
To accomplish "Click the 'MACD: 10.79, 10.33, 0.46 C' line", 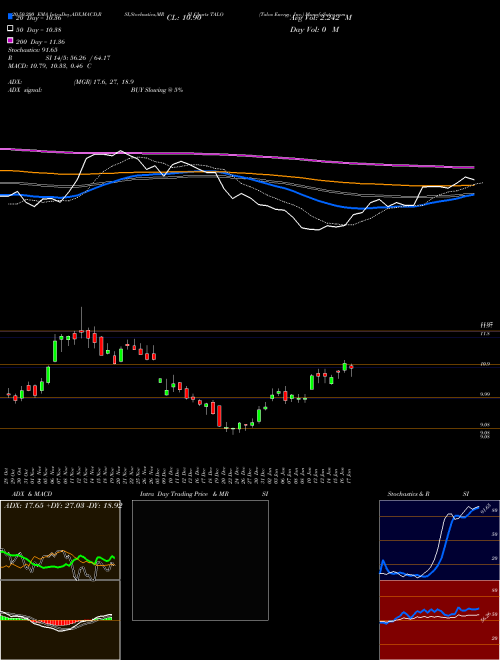I will click(x=50, y=66).
